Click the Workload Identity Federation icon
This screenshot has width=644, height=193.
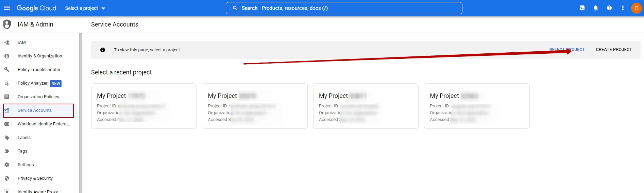coord(7,124)
